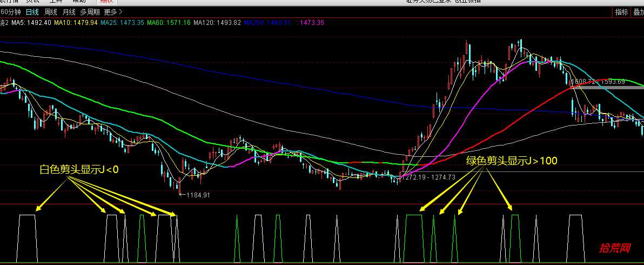Viewport: 644px width, 265px height.
Task: Expand the 更多 periods list
Action: tap(113, 12)
